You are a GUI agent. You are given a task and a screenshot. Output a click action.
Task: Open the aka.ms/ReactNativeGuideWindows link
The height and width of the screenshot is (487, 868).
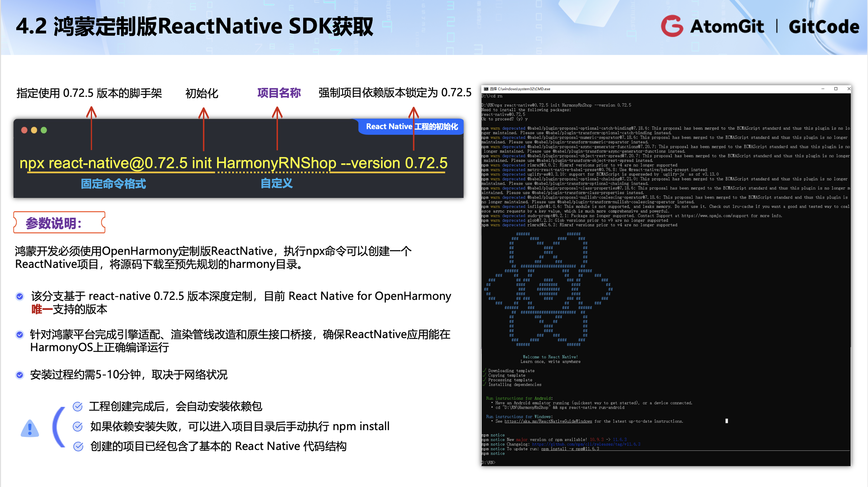pyautogui.click(x=548, y=421)
